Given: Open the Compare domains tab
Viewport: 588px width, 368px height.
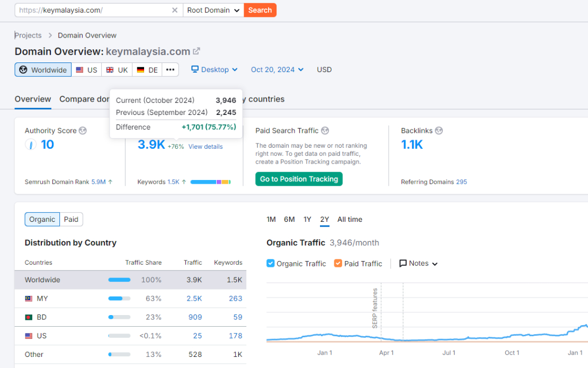Looking at the screenshot, I should (84, 100).
